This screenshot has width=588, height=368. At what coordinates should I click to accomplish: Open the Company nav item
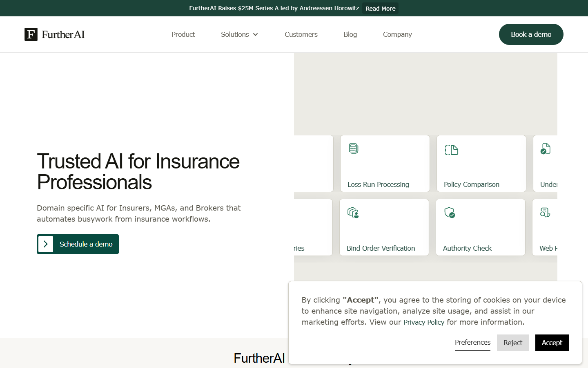[x=397, y=34]
